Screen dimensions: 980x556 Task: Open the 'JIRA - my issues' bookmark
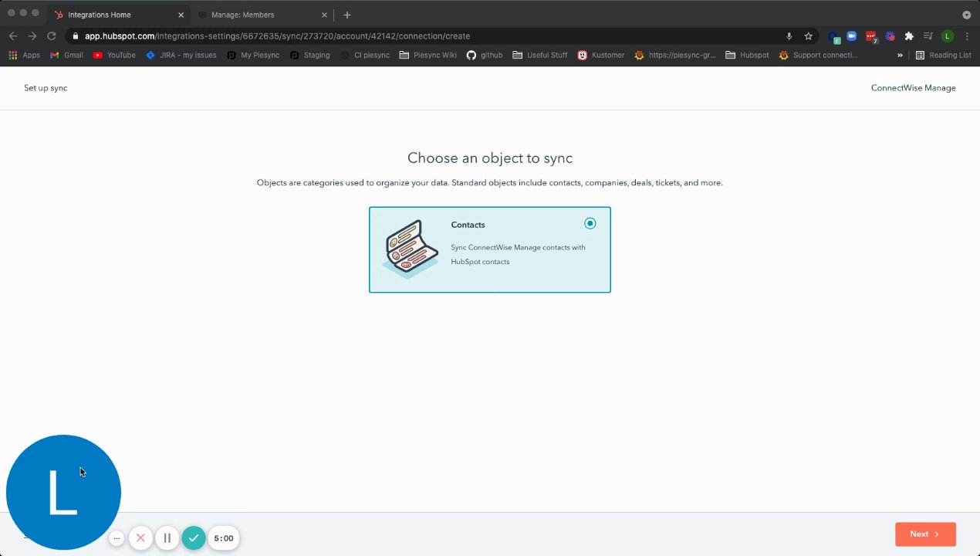181,56
